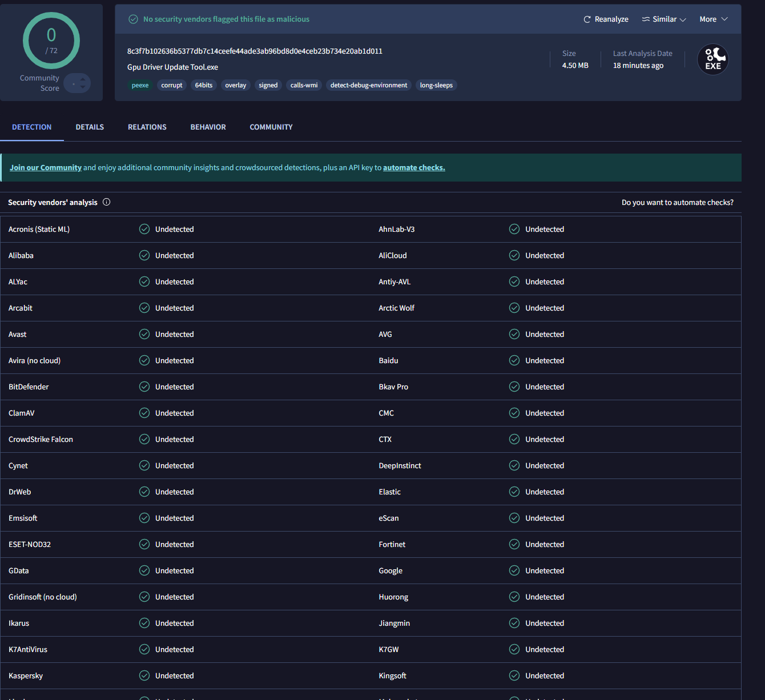Screen dimensions: 765x700
Task: Click the overlay tag
Action: 236,85
